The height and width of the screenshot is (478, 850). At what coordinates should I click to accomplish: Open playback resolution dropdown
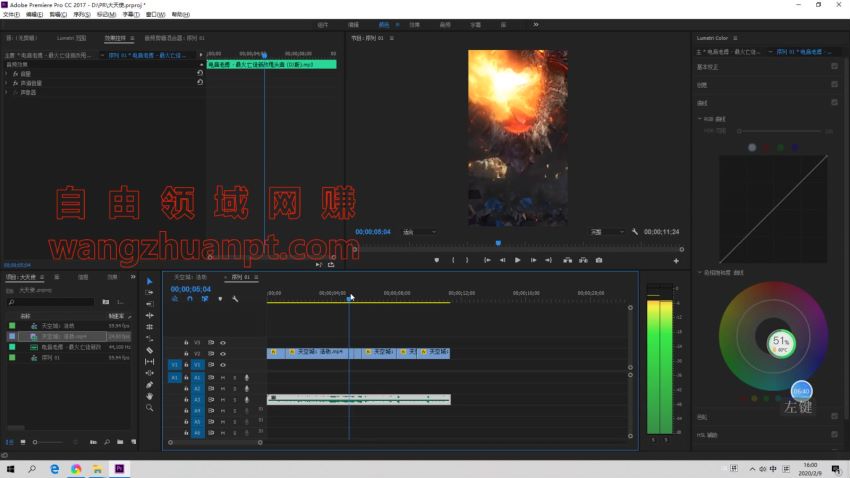tap(607, 232)
